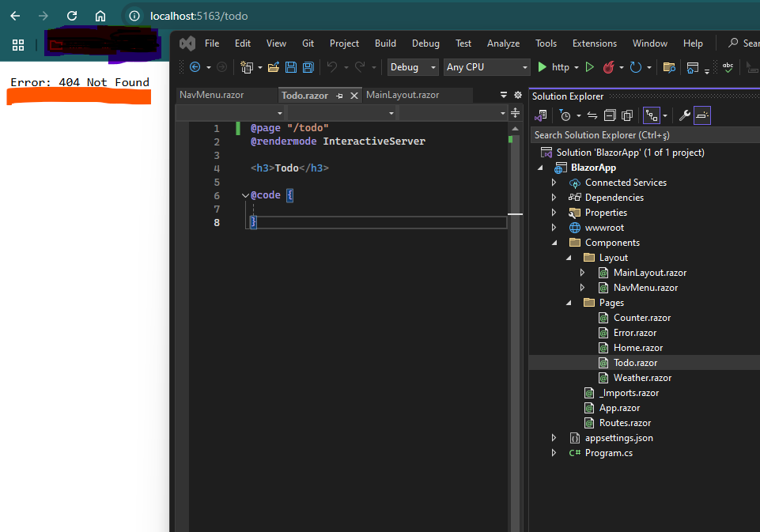Click the Hot Reload flame icon

pos(609,67)
